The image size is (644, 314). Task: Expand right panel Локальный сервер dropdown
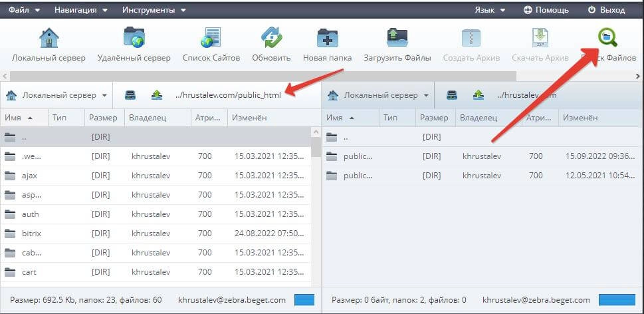(426, 95)
